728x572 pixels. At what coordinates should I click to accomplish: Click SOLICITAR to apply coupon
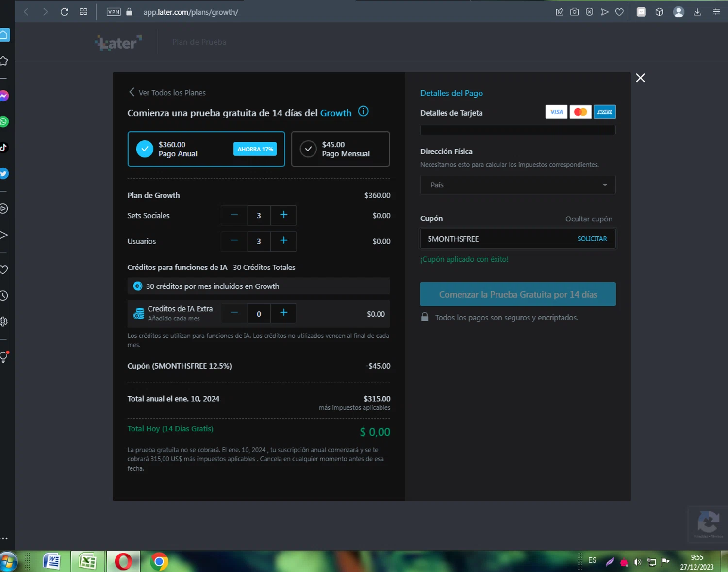[x=592, y=239]
